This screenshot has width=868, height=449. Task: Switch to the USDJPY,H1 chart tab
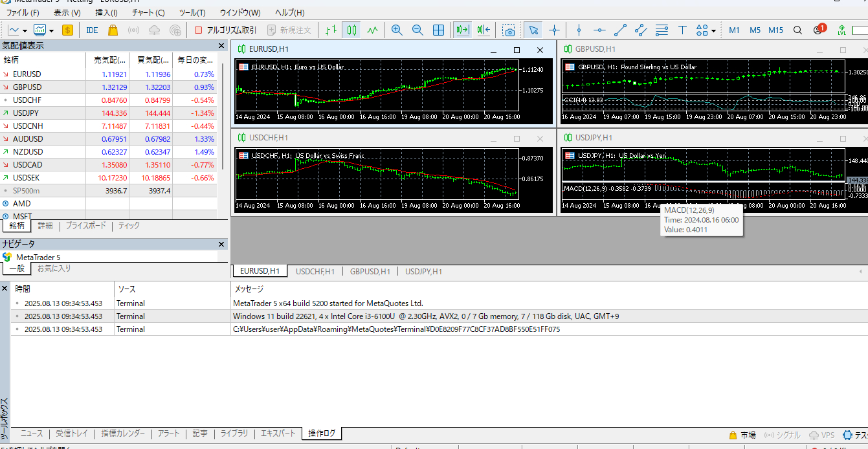point(423,271)
